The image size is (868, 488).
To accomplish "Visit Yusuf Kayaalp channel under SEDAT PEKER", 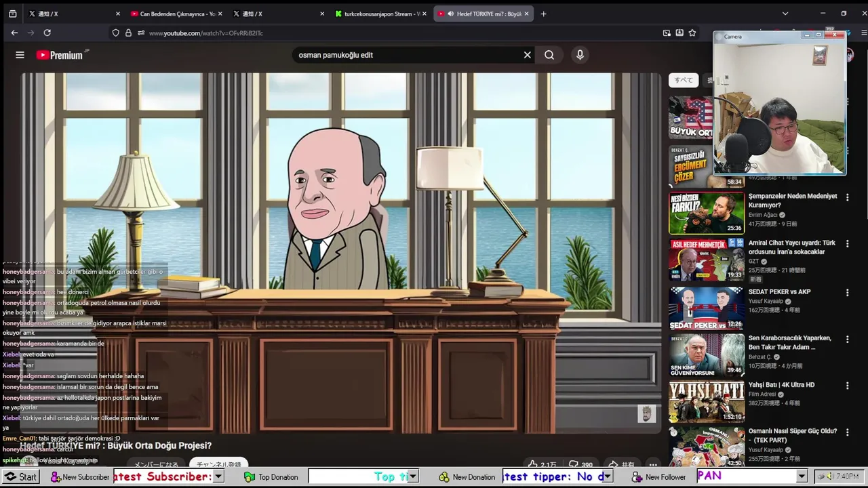I will point(766,301).
